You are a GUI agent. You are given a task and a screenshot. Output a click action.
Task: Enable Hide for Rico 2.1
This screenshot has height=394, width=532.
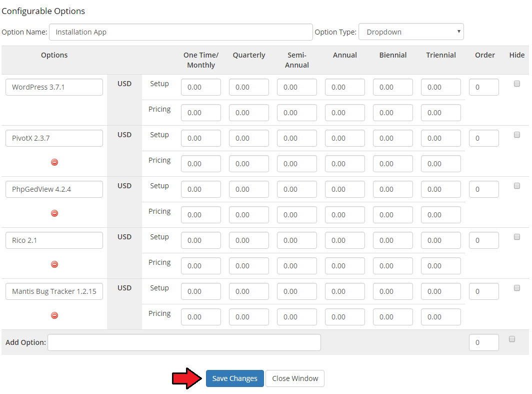[516, 237]
